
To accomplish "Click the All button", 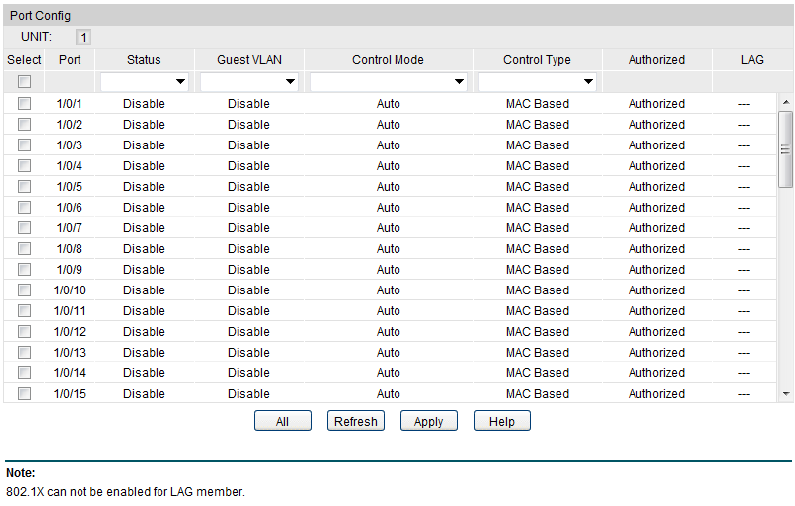I will point(282,421).
